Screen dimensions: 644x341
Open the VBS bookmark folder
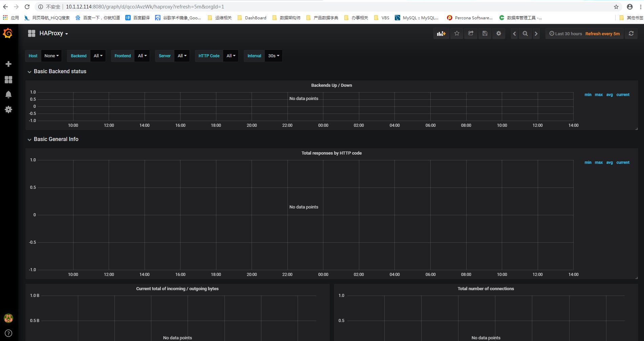coord(382,18)
